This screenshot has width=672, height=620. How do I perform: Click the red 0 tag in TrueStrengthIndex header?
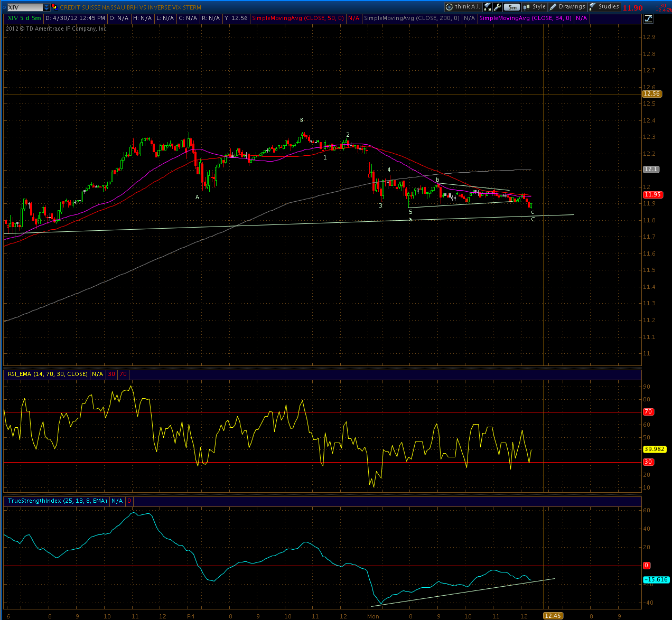point(129,501)
